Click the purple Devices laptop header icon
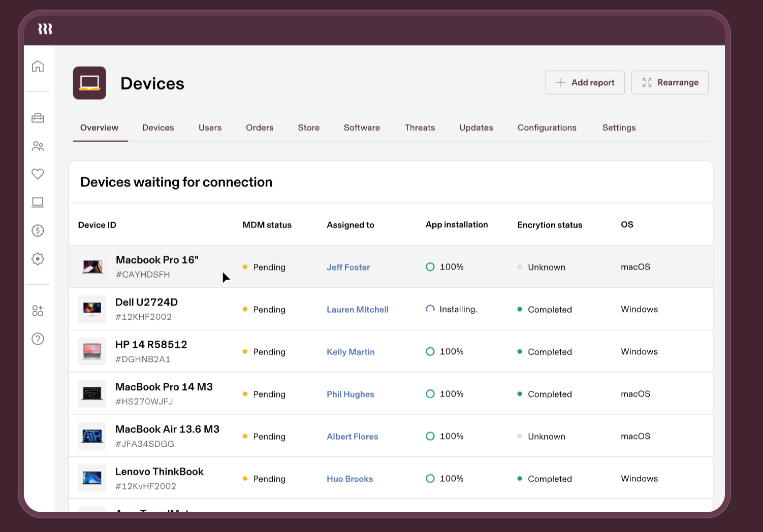 [89, 83]
